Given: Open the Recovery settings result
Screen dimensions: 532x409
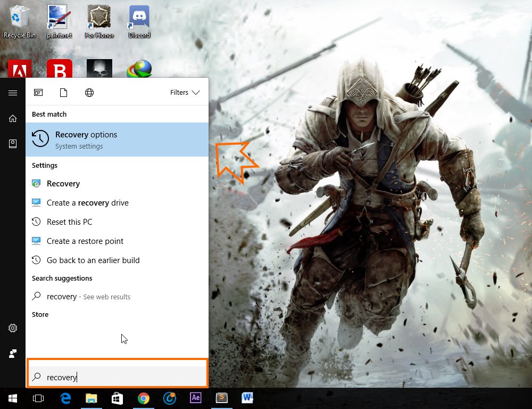Looking at the screenshot, I should (x=117, y=184).
